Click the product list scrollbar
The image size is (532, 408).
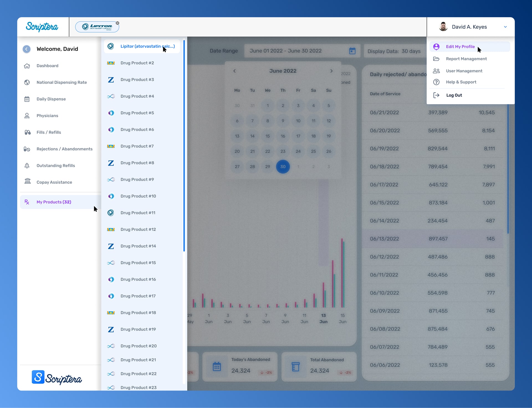(x=184, y=145)
